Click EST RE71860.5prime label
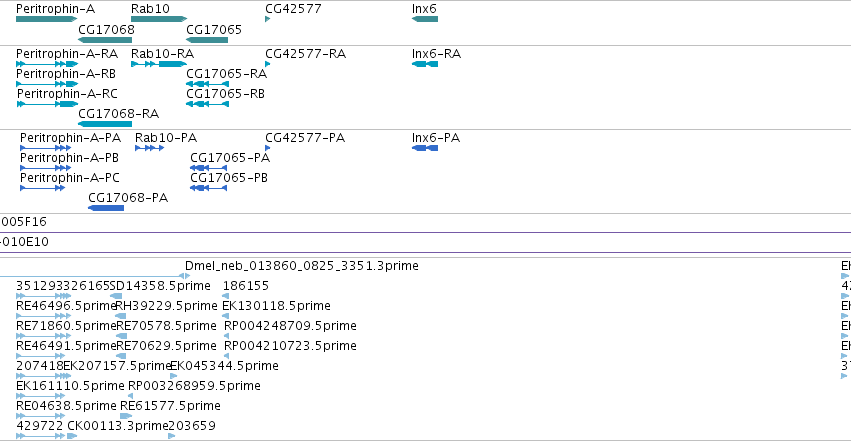 pyautogui.click(x=66, y=326)
